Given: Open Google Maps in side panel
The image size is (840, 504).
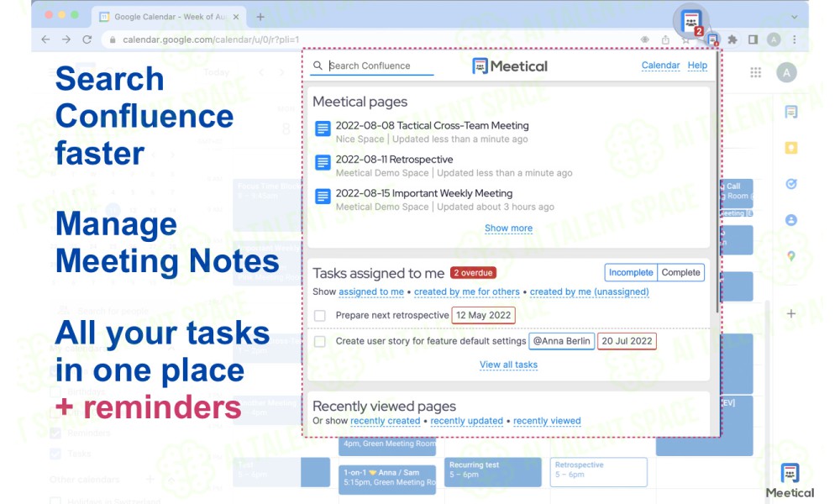Looking at the screenshot, I should tap(790, 256).
